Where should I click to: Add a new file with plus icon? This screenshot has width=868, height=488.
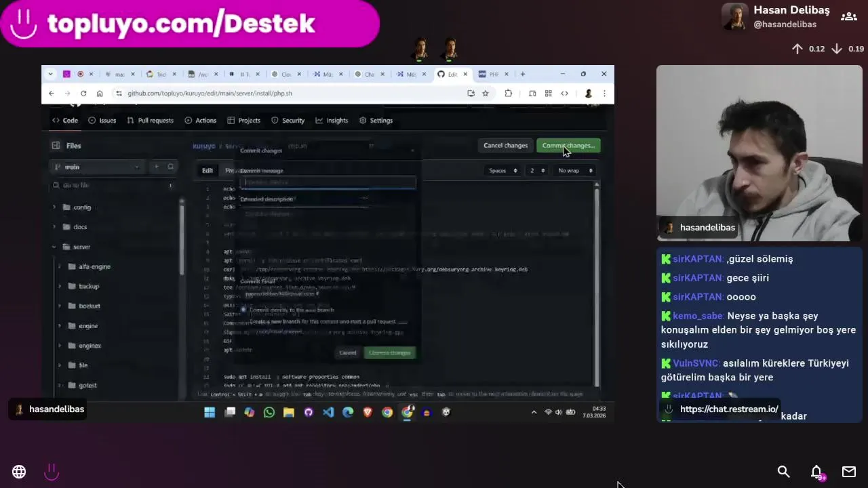156,167
